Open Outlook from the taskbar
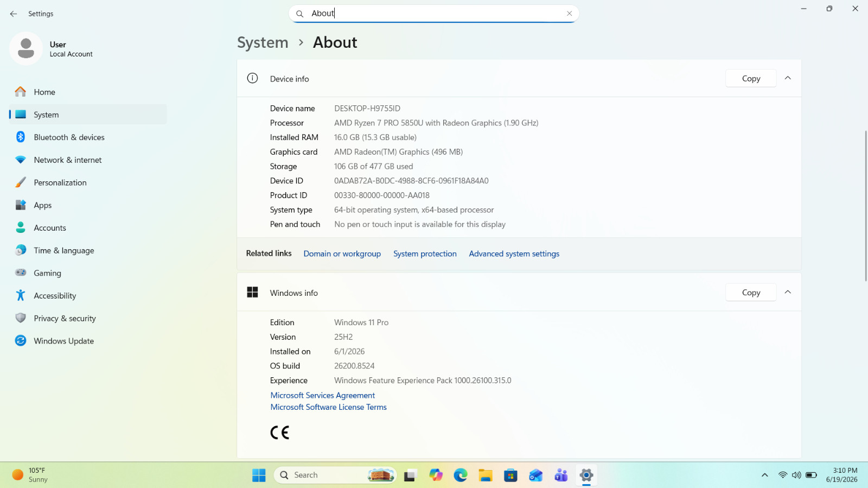This screenshot has height=488, width=868. pos(536,475)
